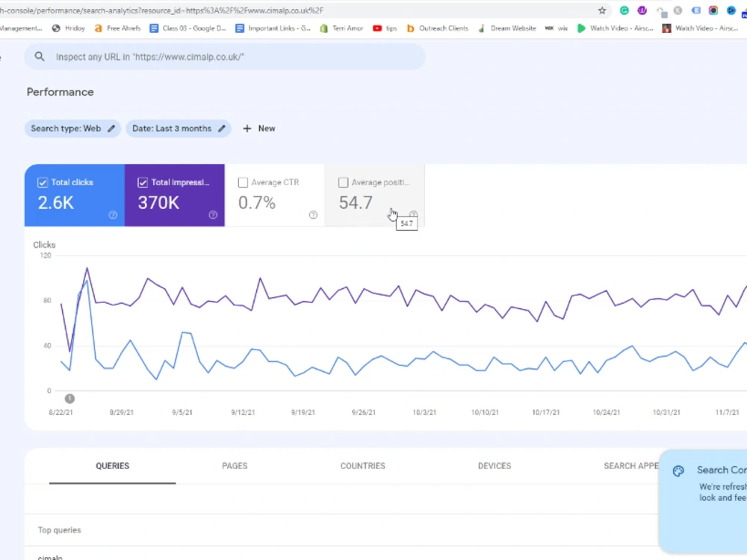Edit the Date: Last 3 months filter
The height and width of the screenshot is (560, 747).
click(x=179, y=128)
